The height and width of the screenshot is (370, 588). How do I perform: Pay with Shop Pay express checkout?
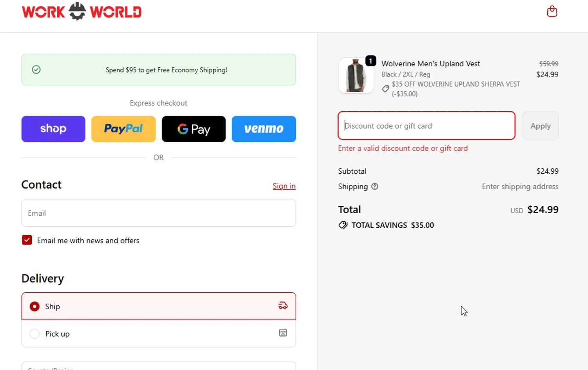(x=53, y=129)
